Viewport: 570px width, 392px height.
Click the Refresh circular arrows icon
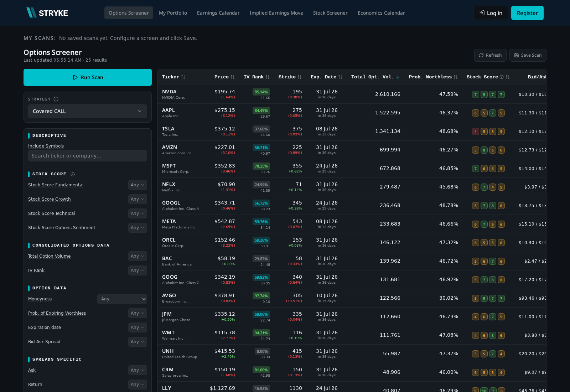[481, 55]
